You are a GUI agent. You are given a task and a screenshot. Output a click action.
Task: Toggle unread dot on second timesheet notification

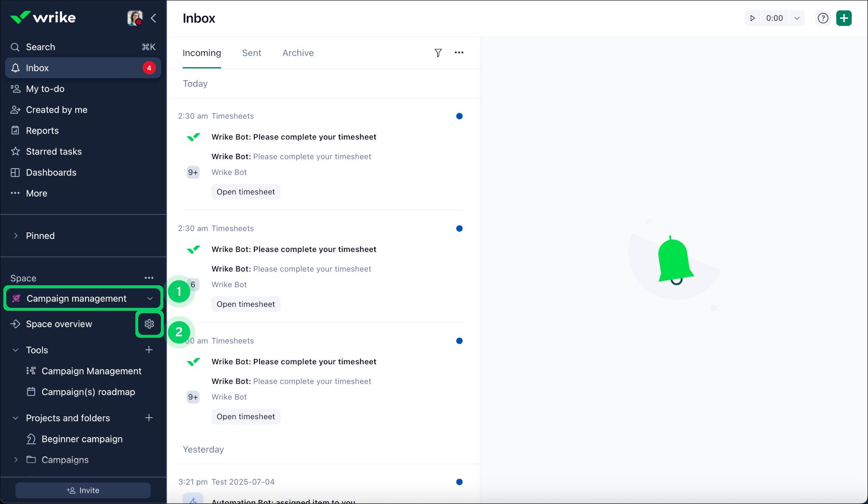(459, 228)
